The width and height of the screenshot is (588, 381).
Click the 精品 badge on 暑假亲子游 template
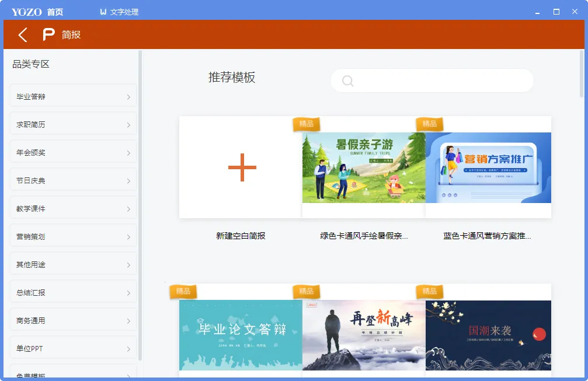307,124
